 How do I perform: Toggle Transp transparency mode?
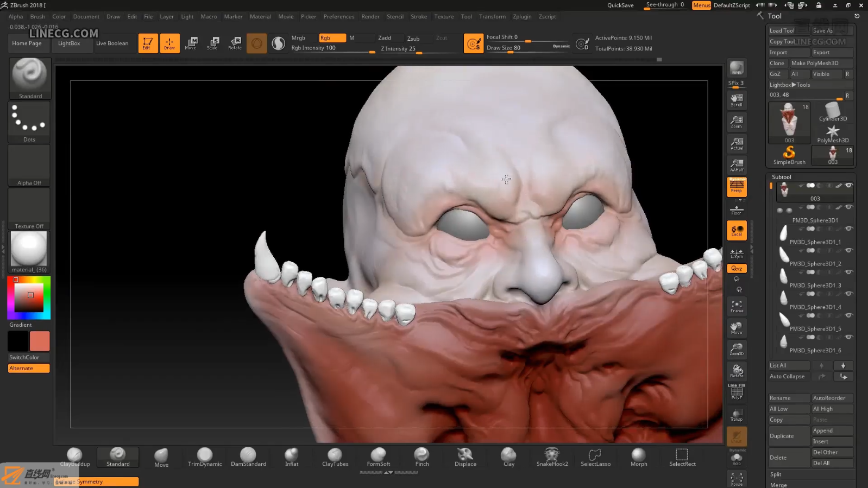click(737, 415)
